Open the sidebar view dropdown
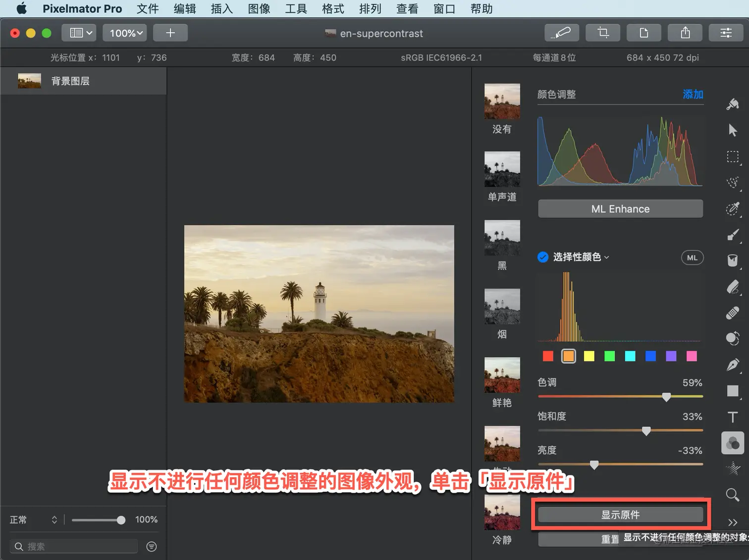 79,33
